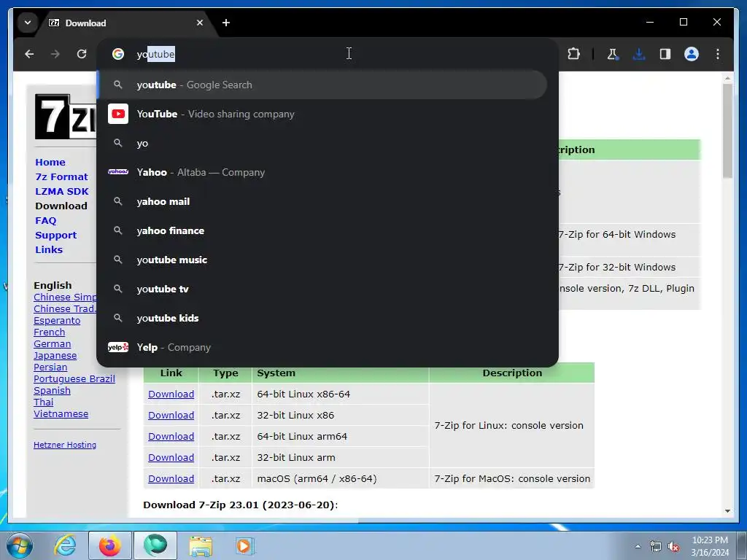The image size is (747, 560).
Task: Open Windows Media Player in taskbar
Action: click(x=245, y=545)
